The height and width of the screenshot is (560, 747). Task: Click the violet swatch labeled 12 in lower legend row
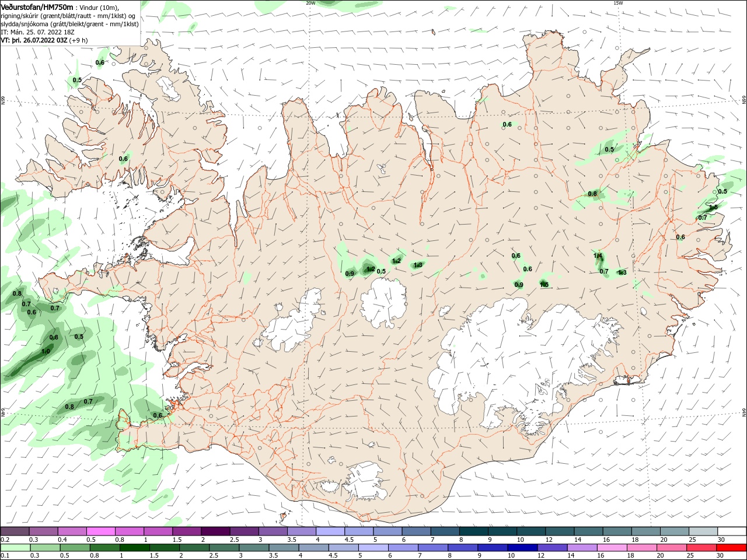(x=552, y=548)
